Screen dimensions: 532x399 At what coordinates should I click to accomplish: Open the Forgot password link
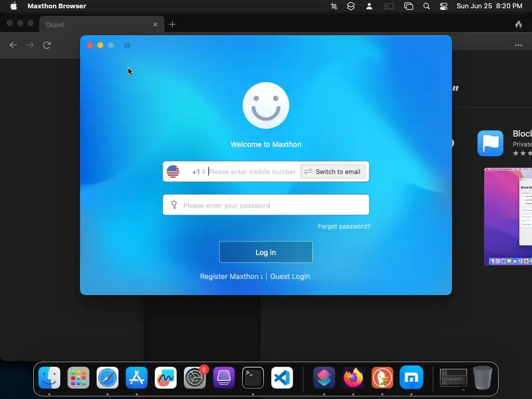point(344,227)
